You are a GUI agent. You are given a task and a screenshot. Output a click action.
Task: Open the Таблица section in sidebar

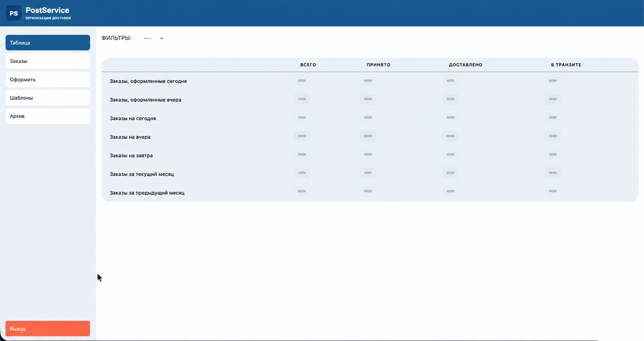48,43
